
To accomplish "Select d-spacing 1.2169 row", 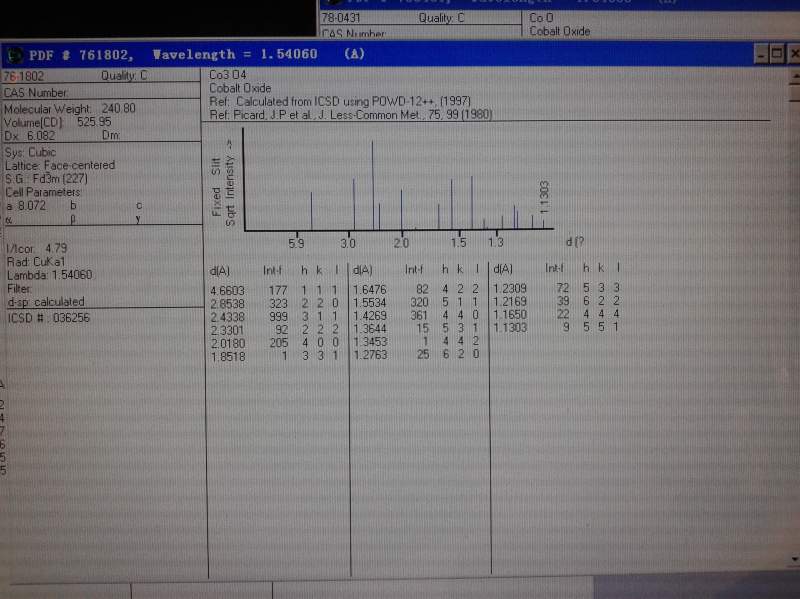I will coord(557,301).
